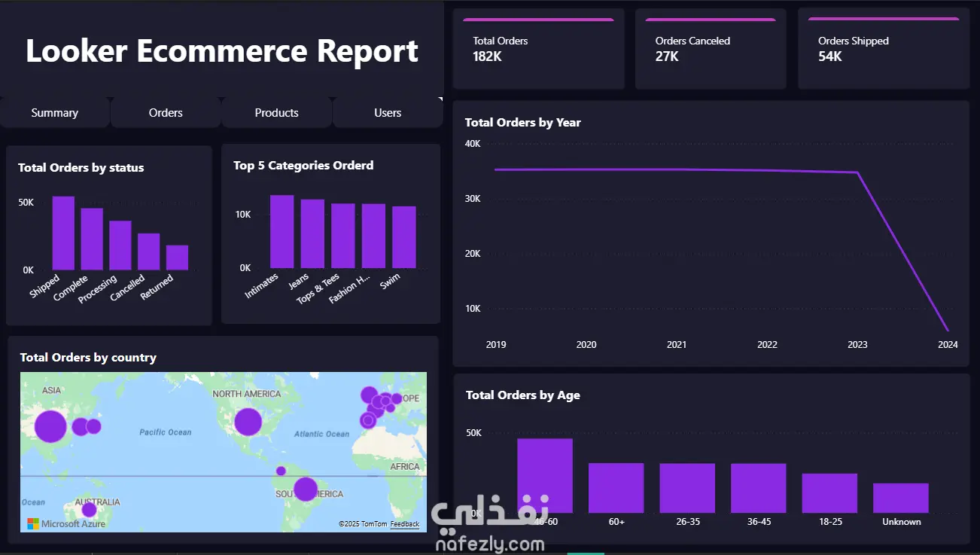Viewport: 980px width, 555px height.
Task: Open the Feedback link on the map
Action: pos(405,524)
